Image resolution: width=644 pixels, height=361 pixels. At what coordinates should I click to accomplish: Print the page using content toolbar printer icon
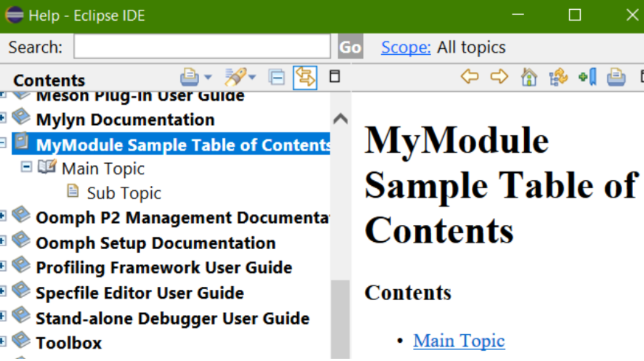tap(617, 77)
